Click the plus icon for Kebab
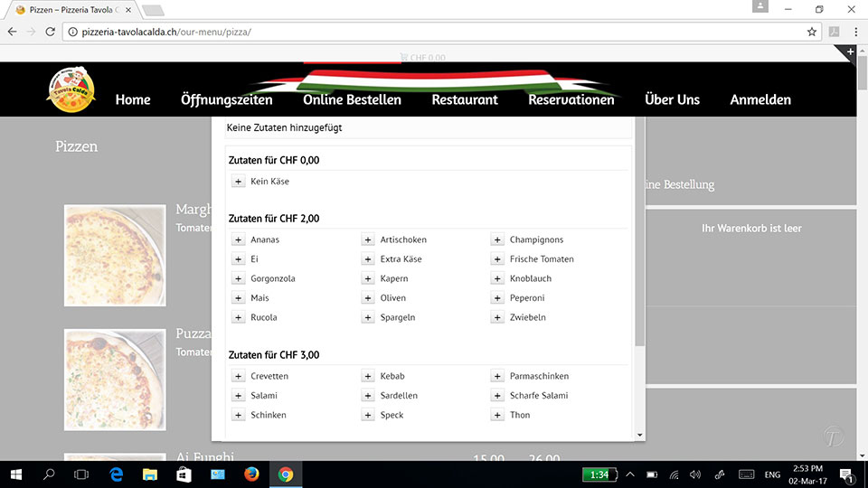The width and height of the screenshot is (868, 488). tap(368, 376)
